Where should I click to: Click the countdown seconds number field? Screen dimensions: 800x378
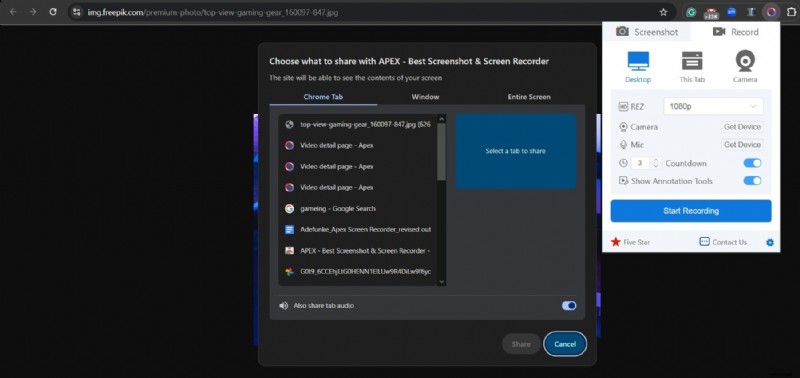(641, 163)
